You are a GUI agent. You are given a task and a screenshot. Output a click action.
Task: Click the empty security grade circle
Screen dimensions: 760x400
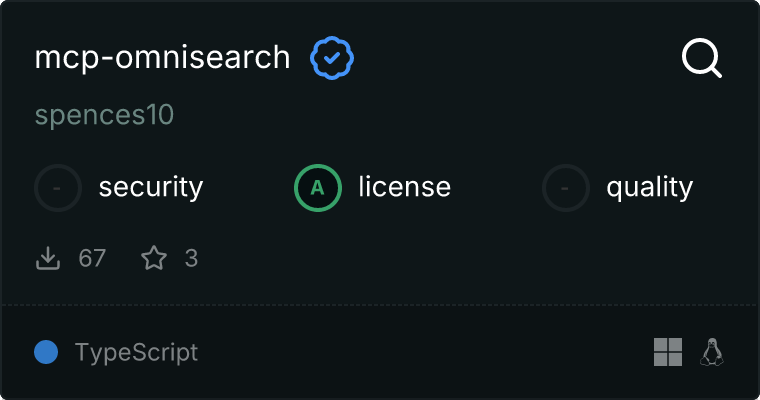pos(58,187)
